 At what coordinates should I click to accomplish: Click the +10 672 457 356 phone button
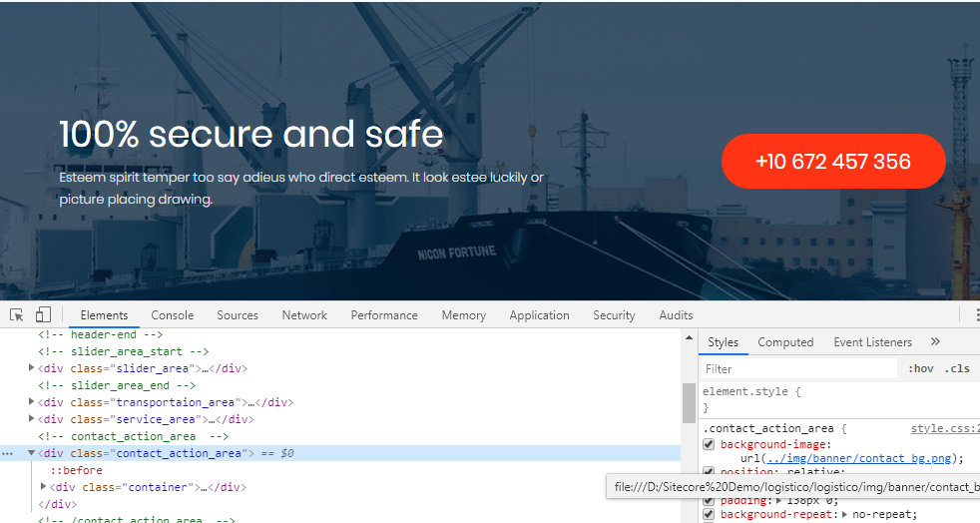coord(832,162)
